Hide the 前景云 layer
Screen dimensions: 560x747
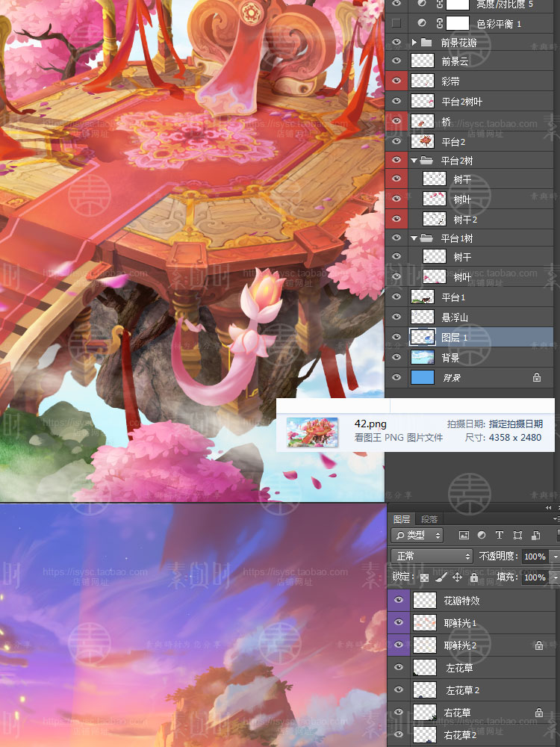(396, 61)
